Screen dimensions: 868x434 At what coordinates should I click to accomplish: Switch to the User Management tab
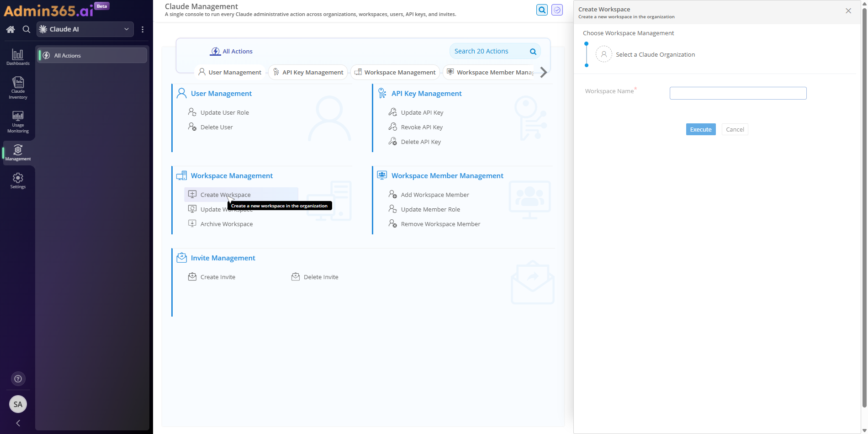[230, 72]
